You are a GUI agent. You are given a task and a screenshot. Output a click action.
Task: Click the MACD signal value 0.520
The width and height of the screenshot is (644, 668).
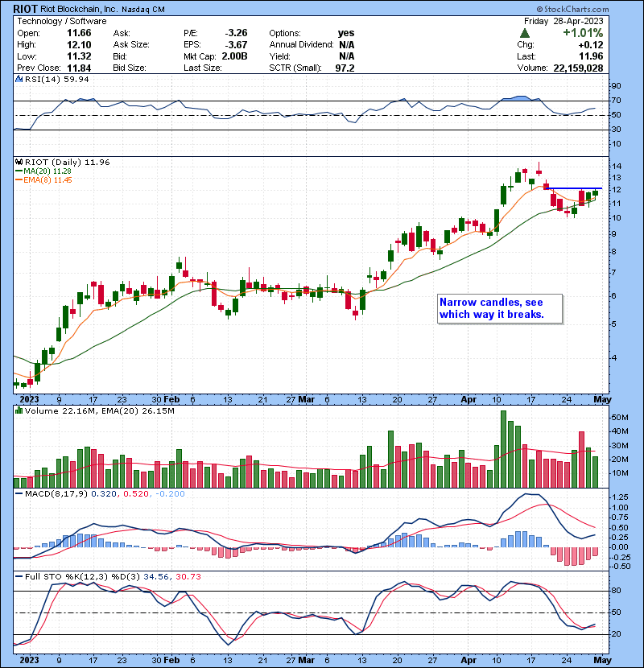(136, 494)
